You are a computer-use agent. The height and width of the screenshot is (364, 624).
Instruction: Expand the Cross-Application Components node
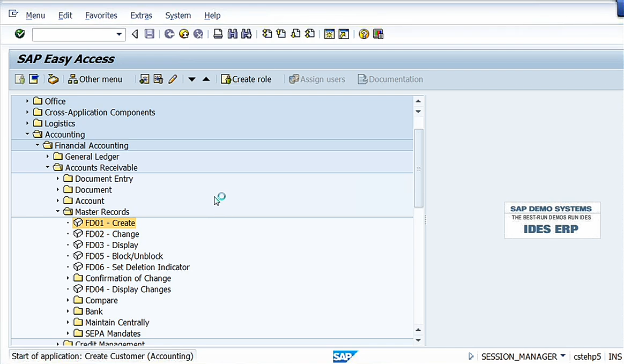point(27,112)
